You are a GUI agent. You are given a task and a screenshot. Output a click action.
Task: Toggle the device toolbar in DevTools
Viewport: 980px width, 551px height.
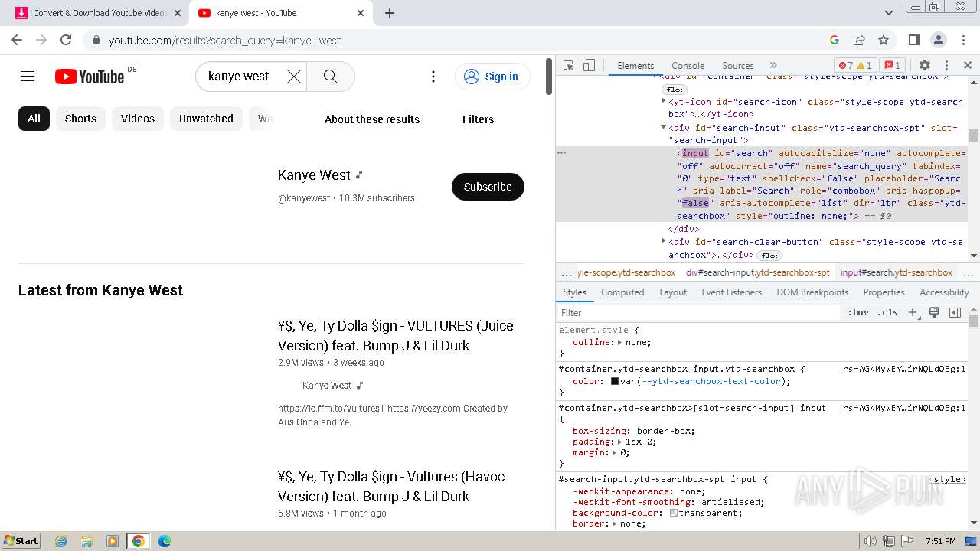coord(589,65)
